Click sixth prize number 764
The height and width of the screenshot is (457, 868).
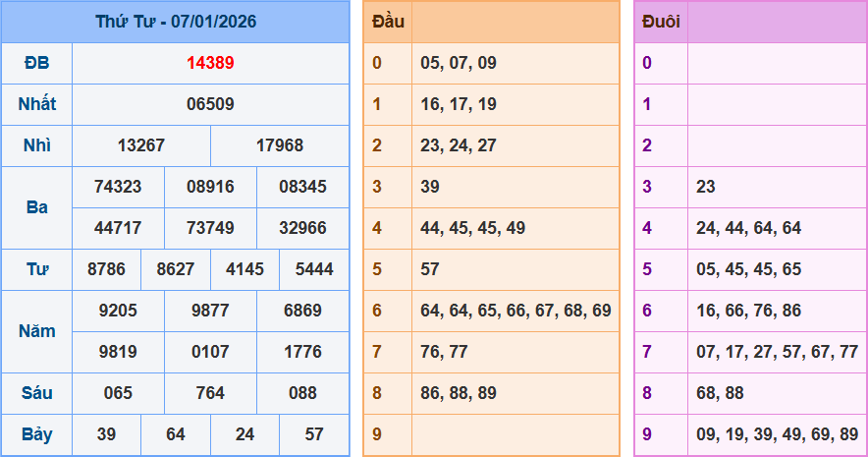(x=210, y=393)
